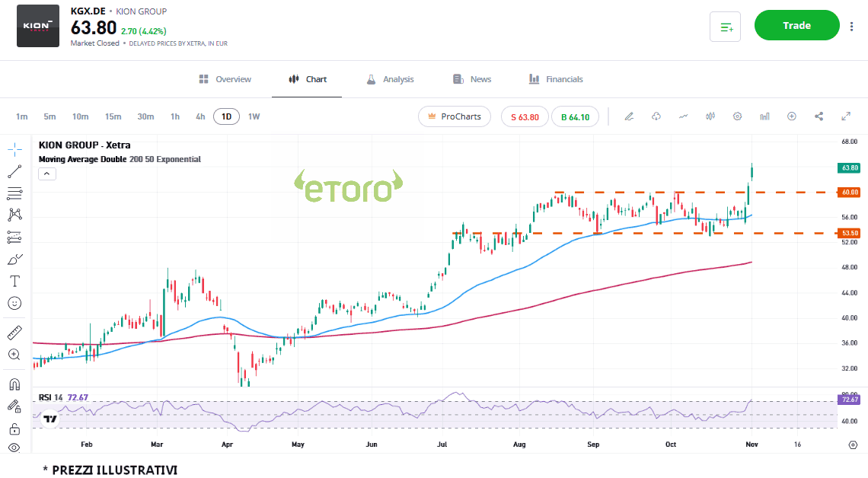This screenshot has width=868, height=478.
Task: Open the candlestick chart type selector
Action: (x=710, y=116)
